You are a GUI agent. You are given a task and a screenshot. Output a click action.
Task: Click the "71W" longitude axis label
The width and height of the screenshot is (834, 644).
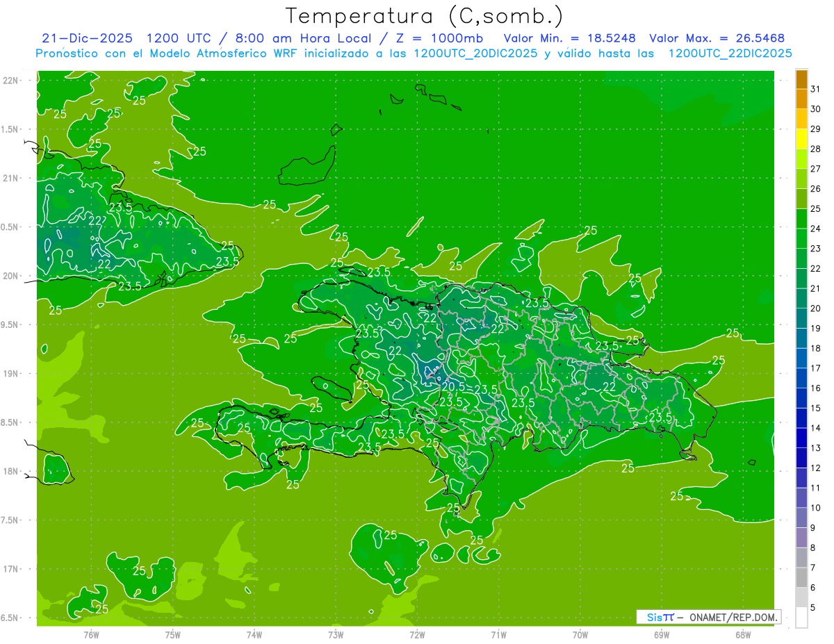pos(498,634)
